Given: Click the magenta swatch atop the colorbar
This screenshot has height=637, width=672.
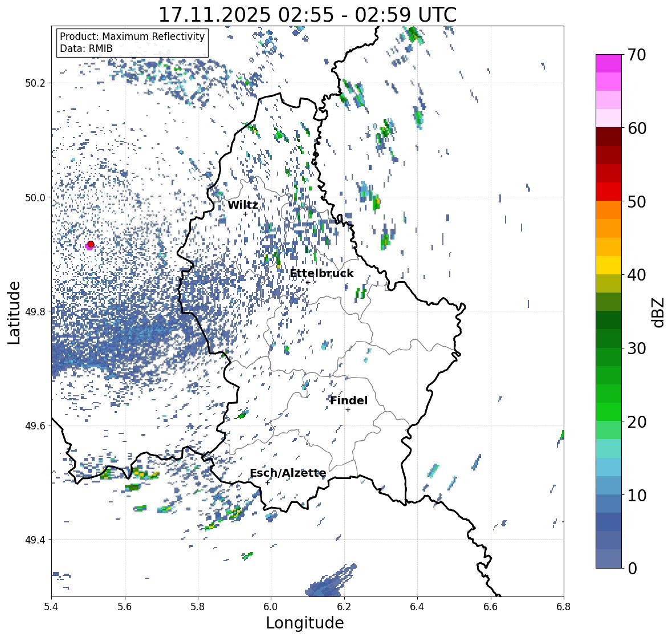Looking at the screenshot, I should point(609,63).
